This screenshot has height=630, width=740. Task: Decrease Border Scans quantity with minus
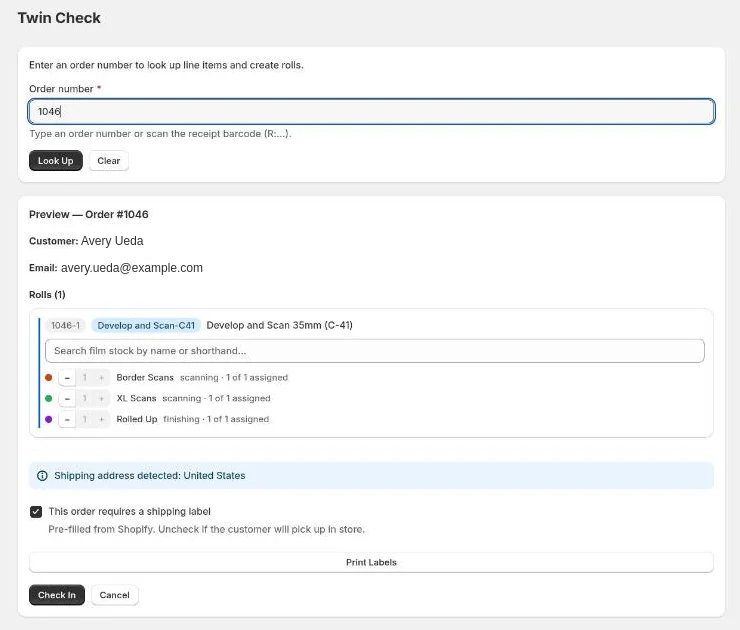point(67,378)
